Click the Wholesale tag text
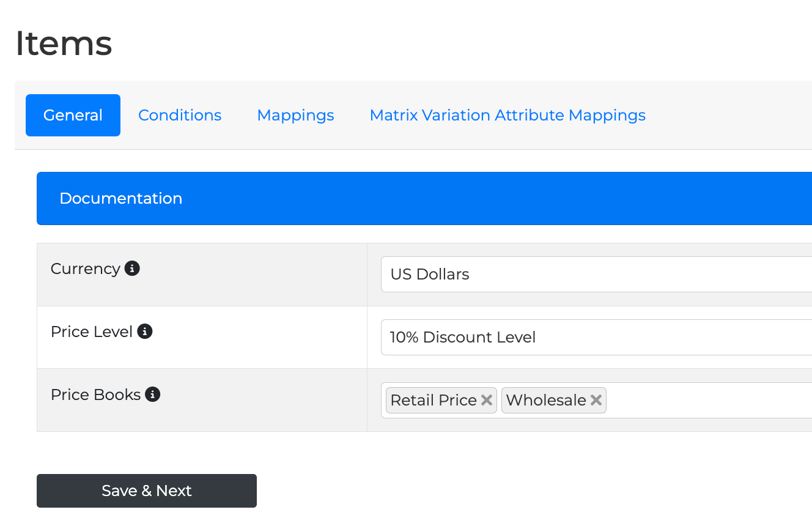The image size is (812, 526). 546,400
